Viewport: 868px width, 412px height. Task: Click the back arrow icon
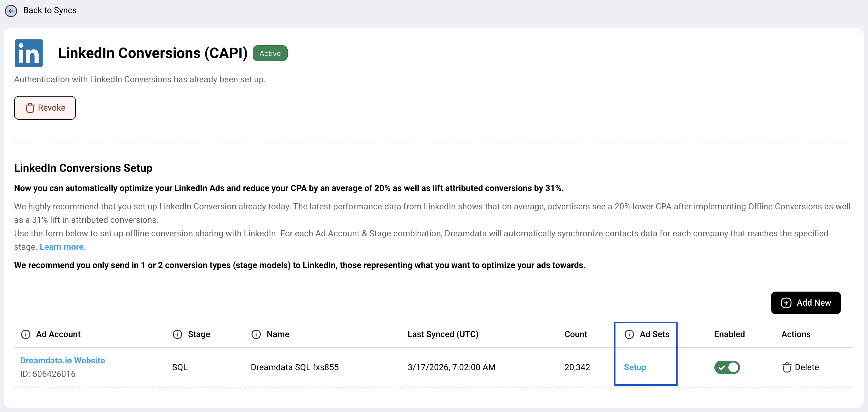point(11,11)
